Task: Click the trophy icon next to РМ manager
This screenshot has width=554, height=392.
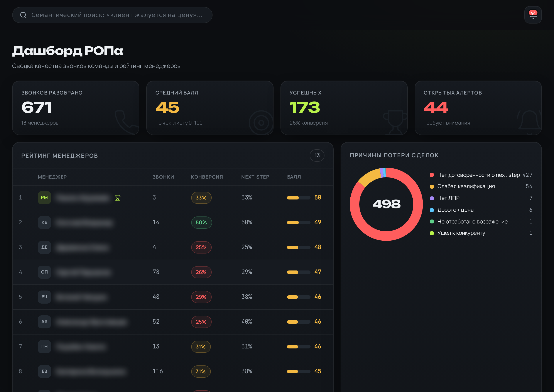Action: 118,198
